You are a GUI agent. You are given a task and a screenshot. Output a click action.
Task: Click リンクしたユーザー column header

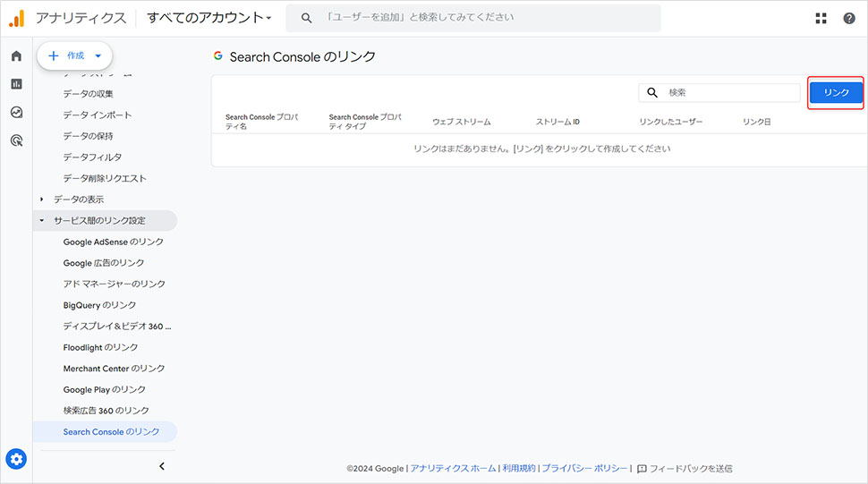click(x=670, y=122)
